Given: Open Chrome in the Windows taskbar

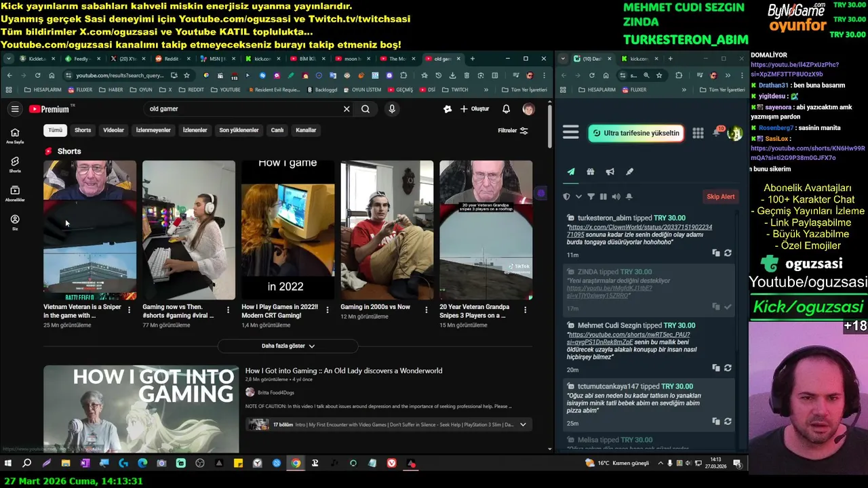Looking at the screenshot, I should click(296, 464).
